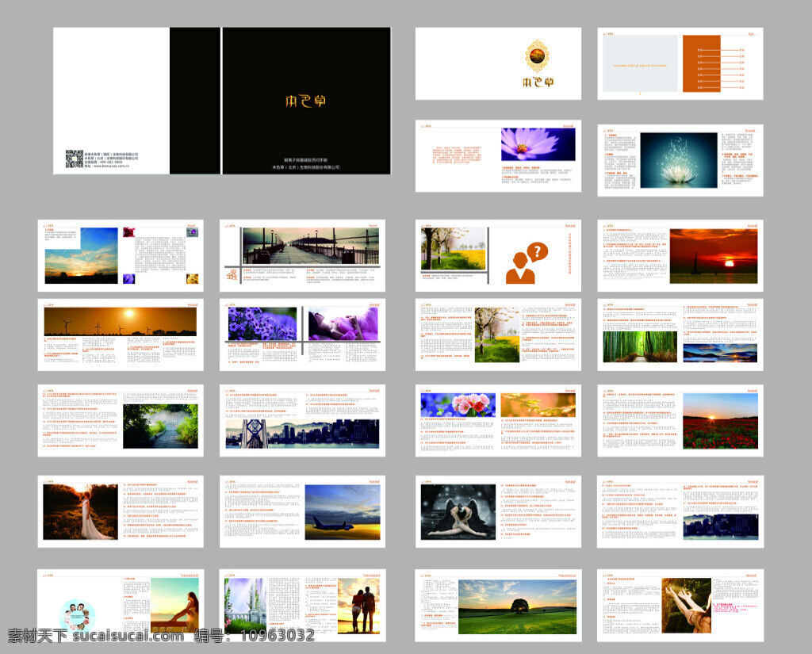Open the dark night city skyline photo
This screenshot has width=812, height=654.
(x=720, y=527)
